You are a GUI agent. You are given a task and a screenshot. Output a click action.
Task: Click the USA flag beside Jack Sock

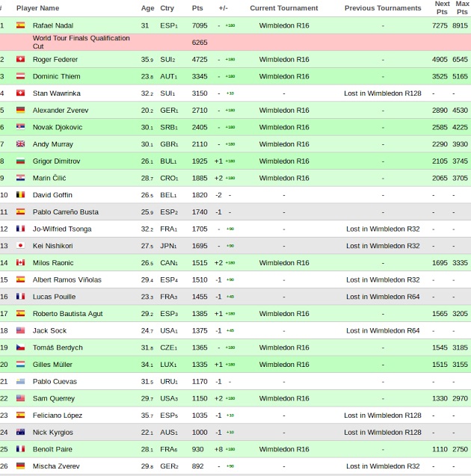[20, 330]
